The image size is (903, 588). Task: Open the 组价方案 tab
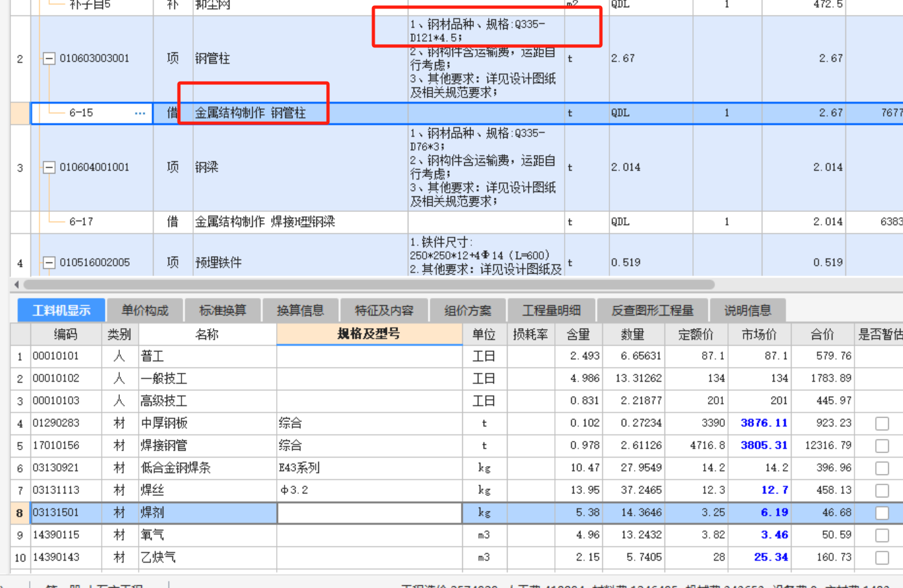point(467,311)
